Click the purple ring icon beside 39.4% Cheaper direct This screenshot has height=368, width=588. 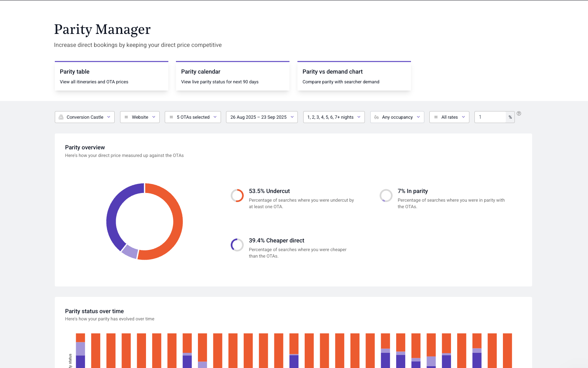click(237, 245)
